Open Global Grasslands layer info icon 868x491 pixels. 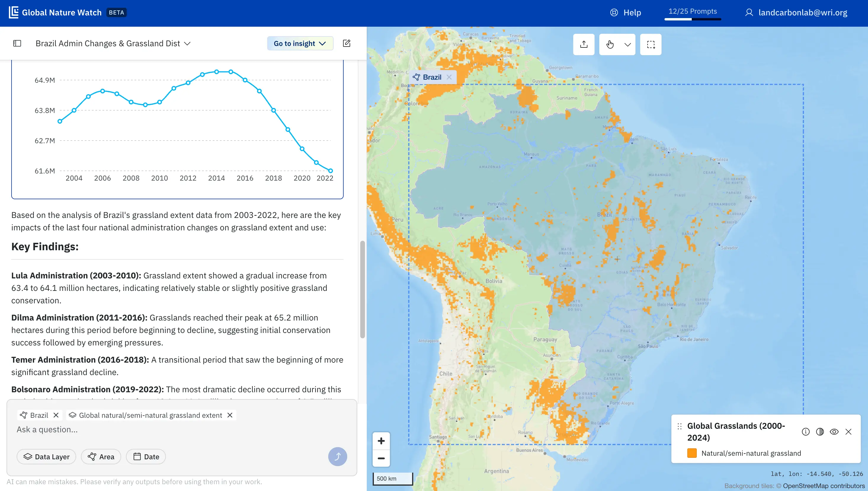[805, 432]
